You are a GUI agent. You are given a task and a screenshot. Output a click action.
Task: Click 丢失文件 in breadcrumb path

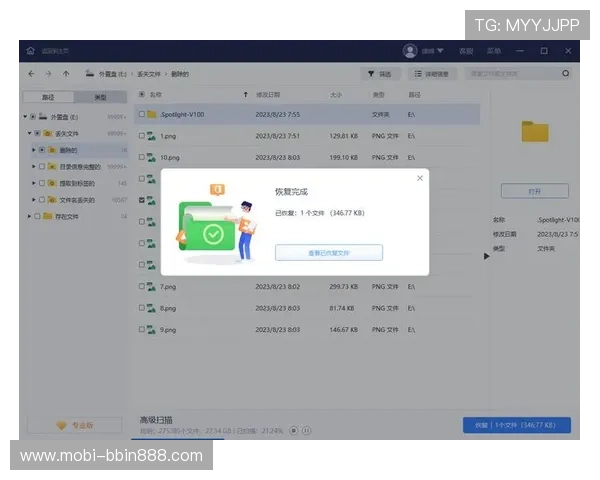pos(149,74)
